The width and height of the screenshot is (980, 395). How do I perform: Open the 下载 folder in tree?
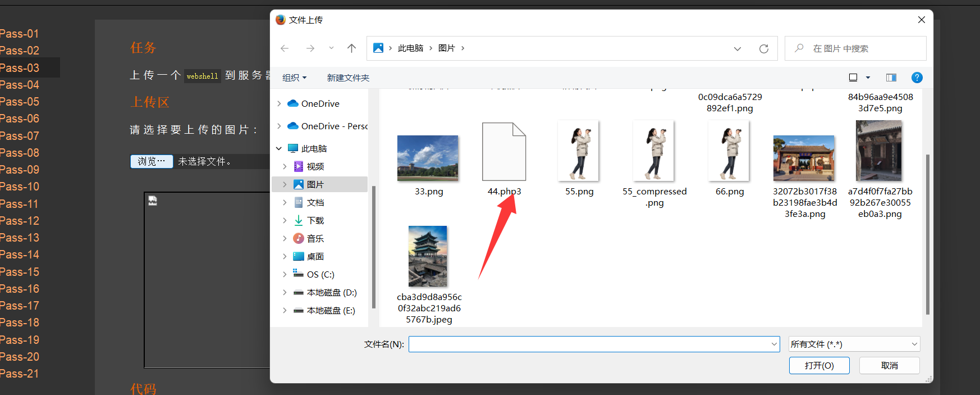pyautogui.click(x=315, y=220)
